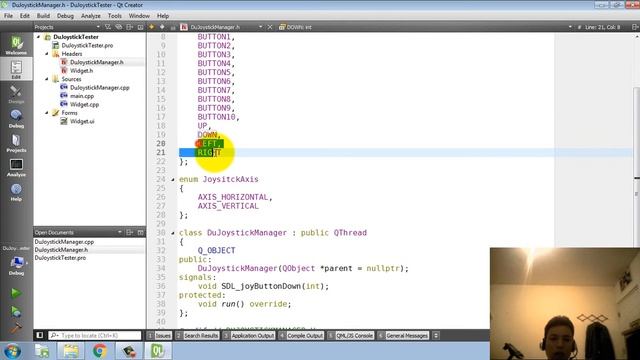Show the Search Results pane

tap(197, 336)
